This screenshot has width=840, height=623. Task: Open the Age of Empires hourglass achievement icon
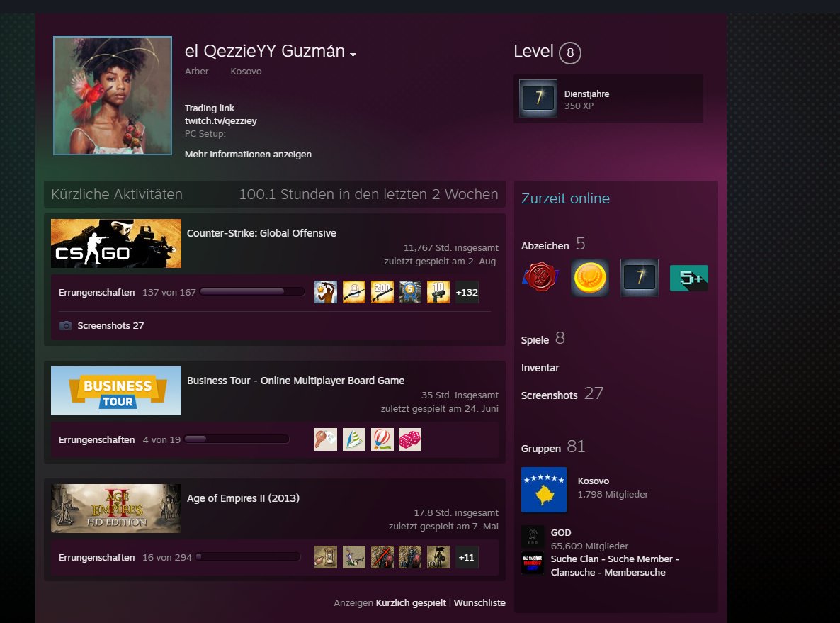click(x=326, y=557)
